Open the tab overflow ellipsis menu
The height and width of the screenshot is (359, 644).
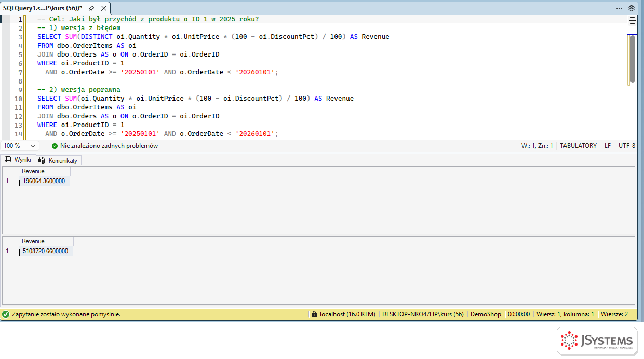(x=619, y=8)
